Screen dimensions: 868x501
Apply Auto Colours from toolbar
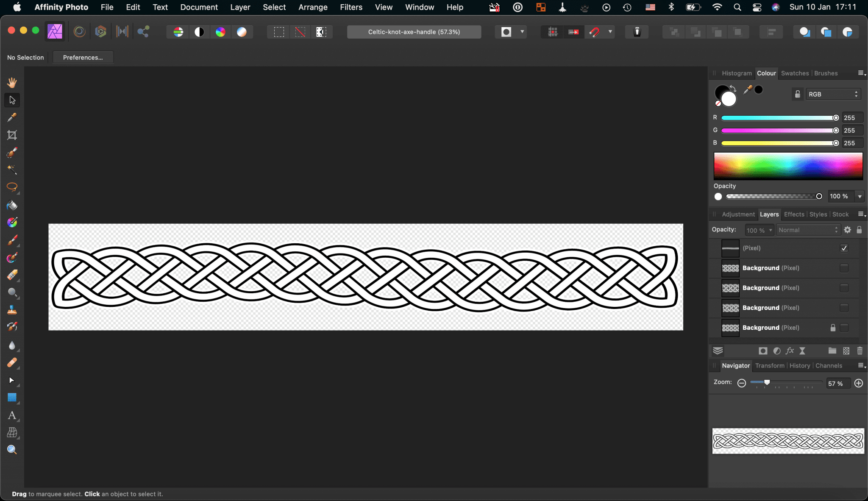pos(220,32)
